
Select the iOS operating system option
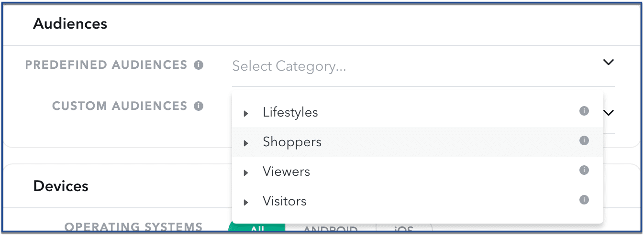click(404, 229)
